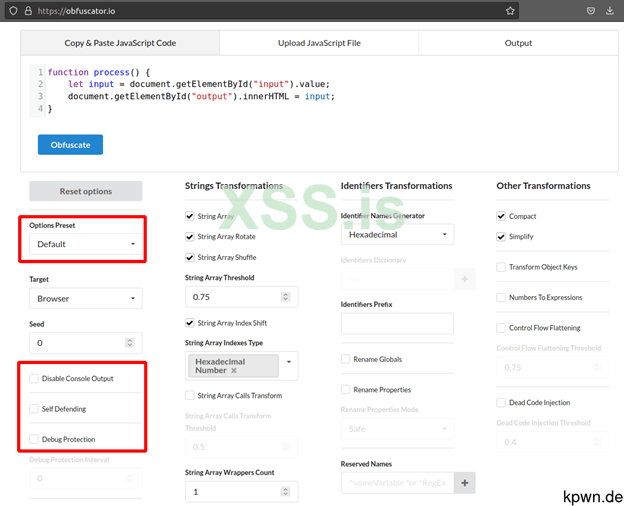Click the Obfuscate button

[70, 145]
